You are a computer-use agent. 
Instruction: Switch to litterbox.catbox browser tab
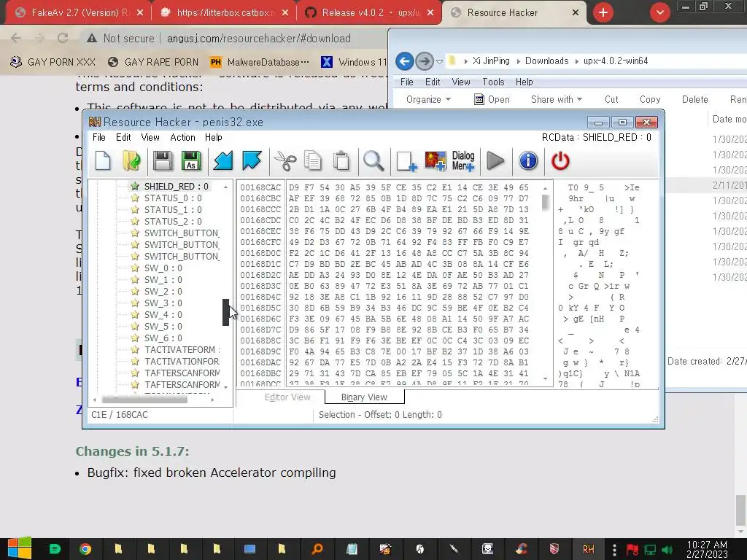click(x=224, y=13)
